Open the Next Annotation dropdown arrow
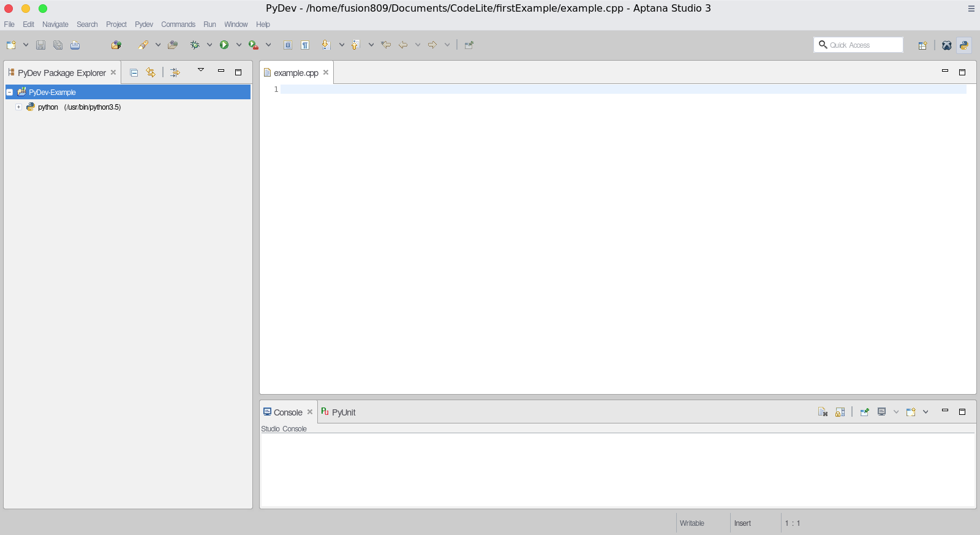The width and height of the screenshot is (980, 535). point(342,45)
